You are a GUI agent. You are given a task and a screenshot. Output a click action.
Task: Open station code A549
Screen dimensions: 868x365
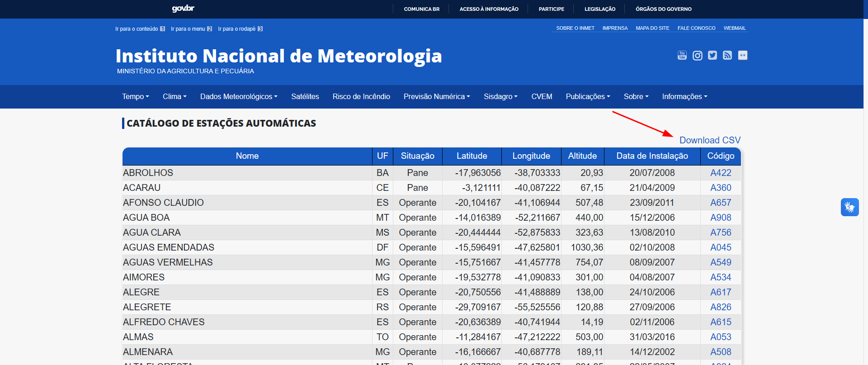point(721,262)
